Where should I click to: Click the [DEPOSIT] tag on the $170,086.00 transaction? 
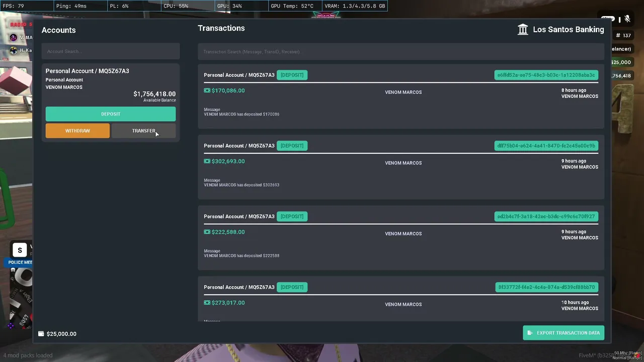292,75
